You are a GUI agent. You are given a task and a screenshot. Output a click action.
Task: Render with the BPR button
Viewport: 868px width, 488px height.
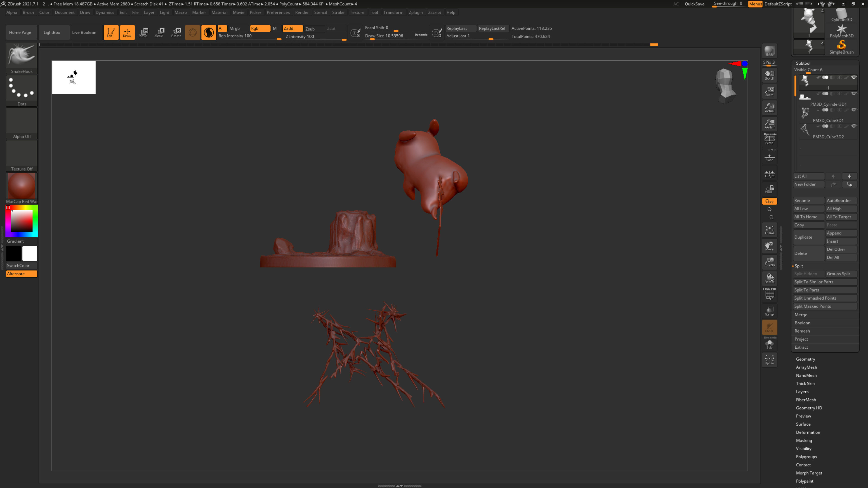click(769, 51)
